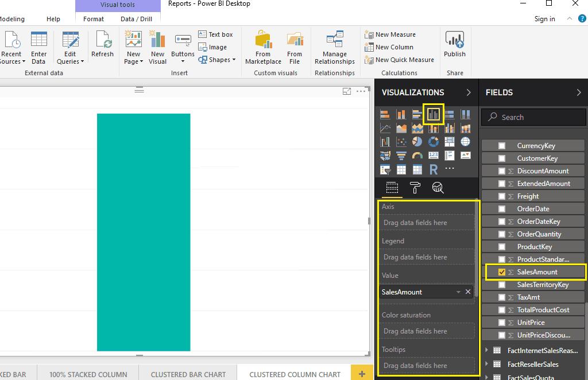The image size is (588, 380).
Task: Uncheck the SalesAmount field checkbox
Action: tap(502, 272)
